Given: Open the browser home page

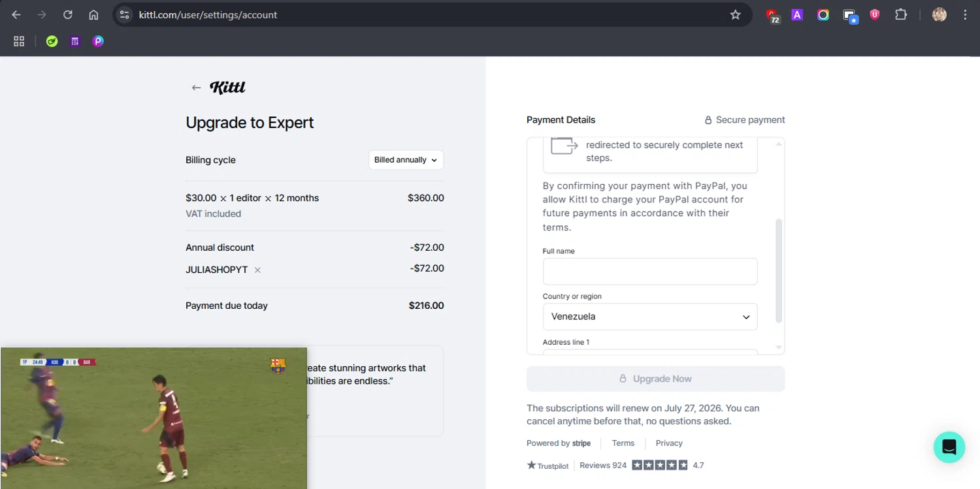Looking at the screenshot, I should (93, 14).
